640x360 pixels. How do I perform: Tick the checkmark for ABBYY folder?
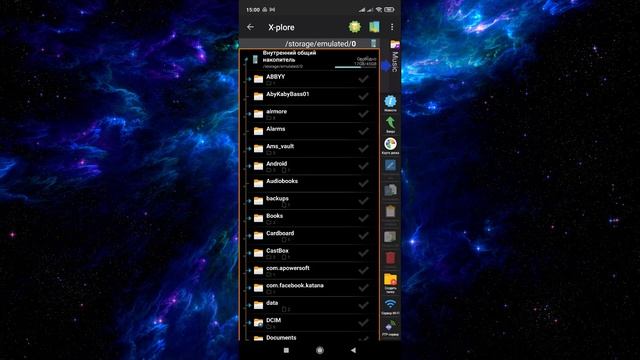click(x=363, y=79)
